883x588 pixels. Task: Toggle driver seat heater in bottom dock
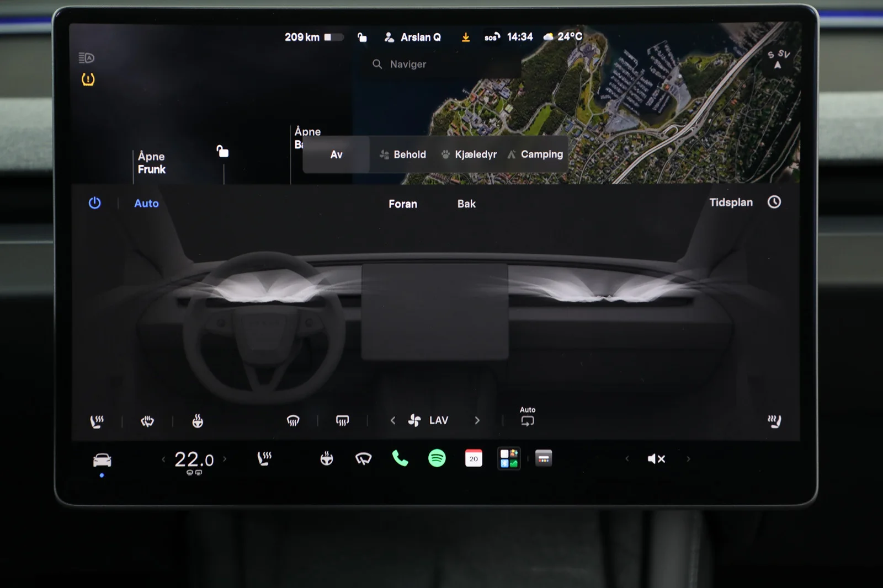264,458
